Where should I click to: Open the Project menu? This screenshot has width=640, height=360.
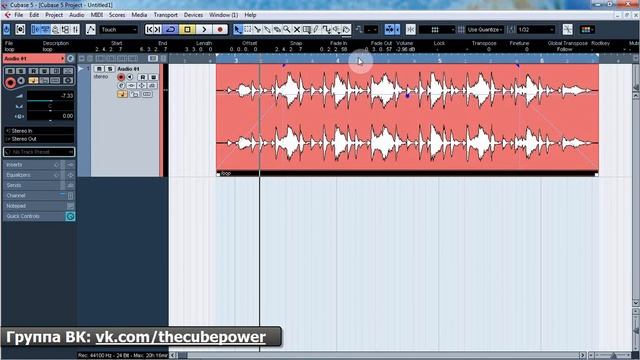[54, 15]
